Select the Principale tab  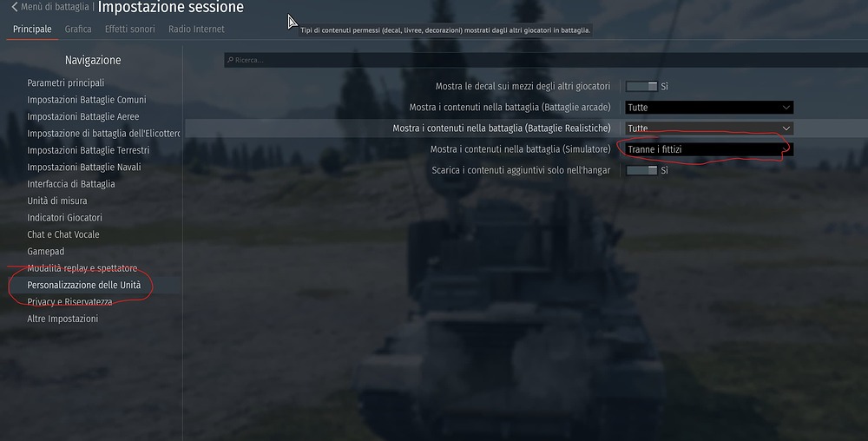[x=32, y=29]
